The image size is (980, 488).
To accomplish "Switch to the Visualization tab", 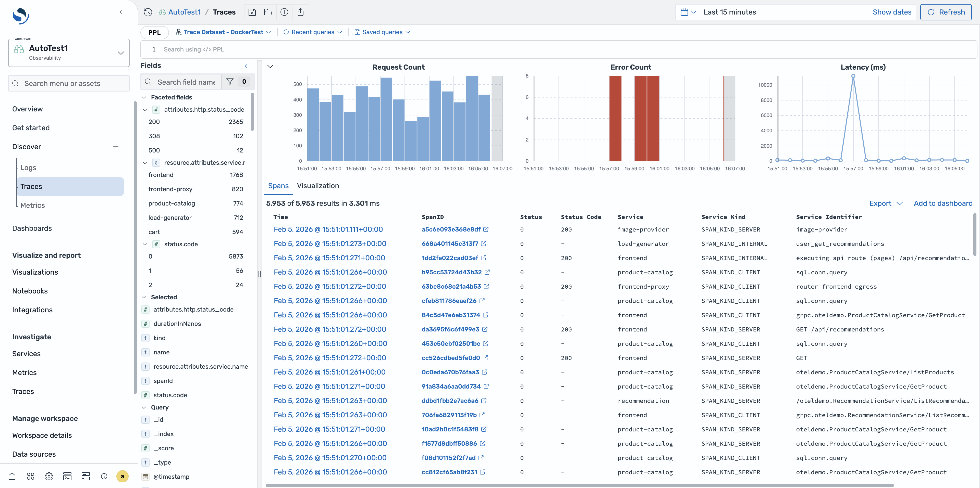I will [318, 186].
